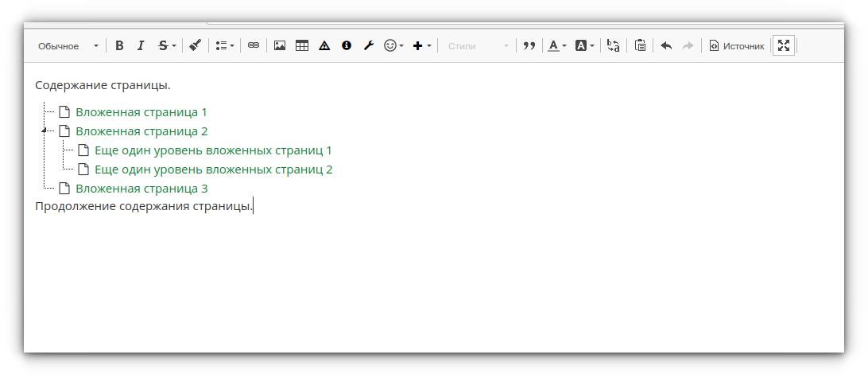Insert an info block icon
This screenshot has width=868, height=378.
347,46
